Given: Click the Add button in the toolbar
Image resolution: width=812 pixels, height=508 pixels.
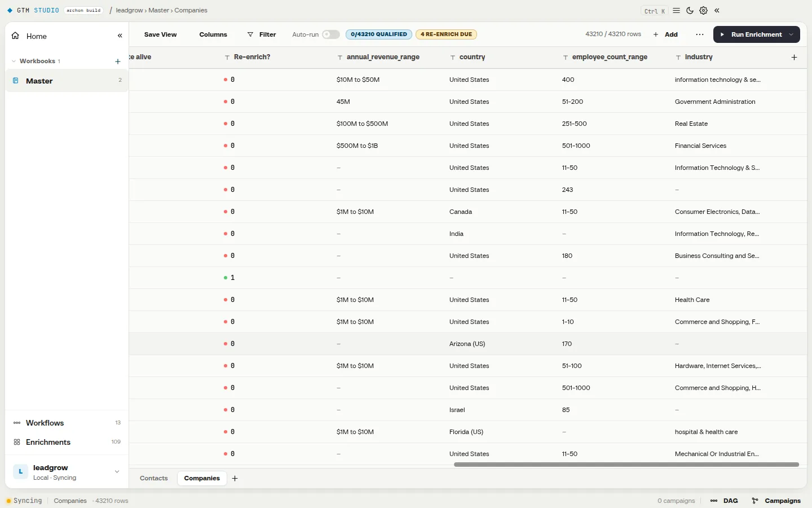Looking at the screenshot, I should [x=665, y=34].
